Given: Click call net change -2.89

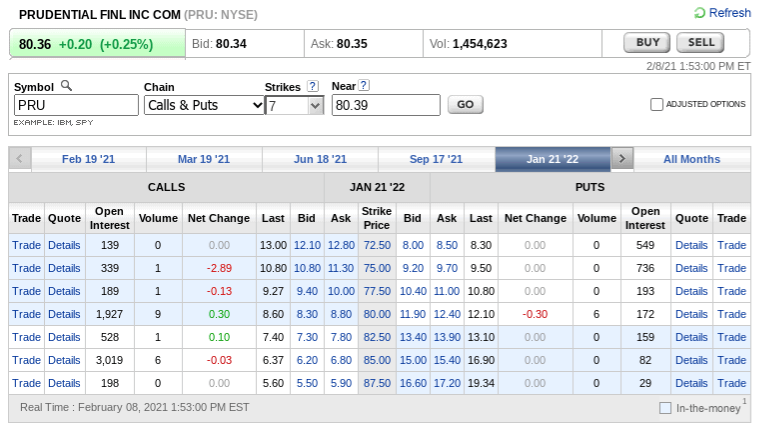Looking at the screenshot, I should [x=219, y=268].
